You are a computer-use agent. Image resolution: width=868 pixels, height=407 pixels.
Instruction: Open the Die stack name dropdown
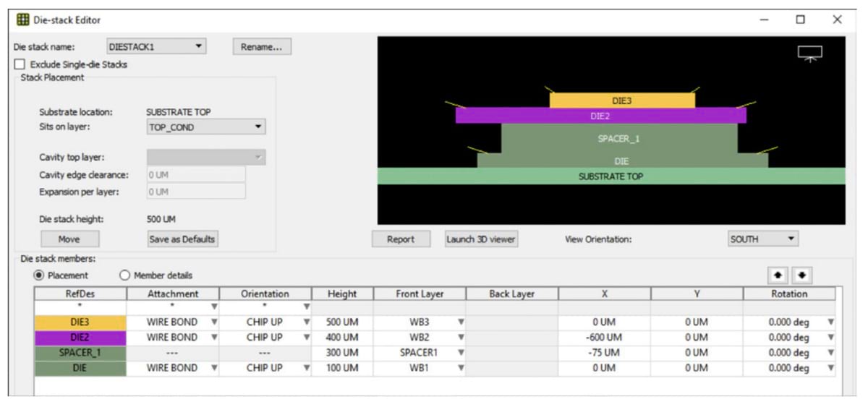pyautogui.click(x=156, y=46)
